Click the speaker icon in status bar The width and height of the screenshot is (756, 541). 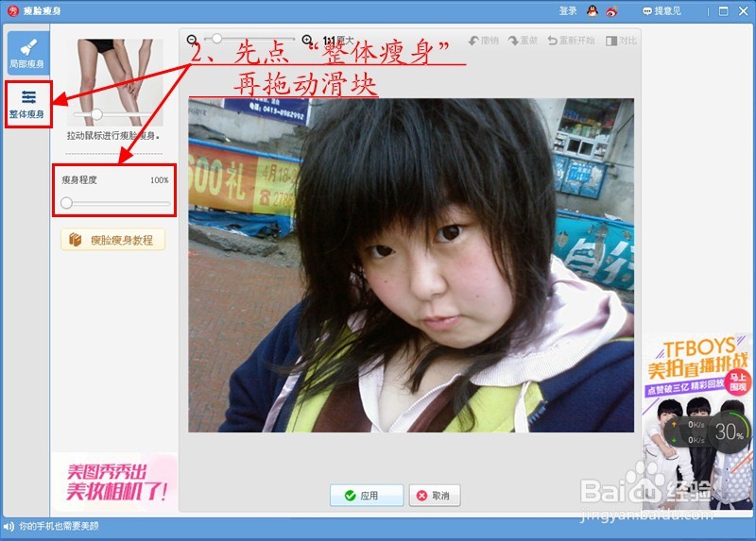[x=9, y=526]
